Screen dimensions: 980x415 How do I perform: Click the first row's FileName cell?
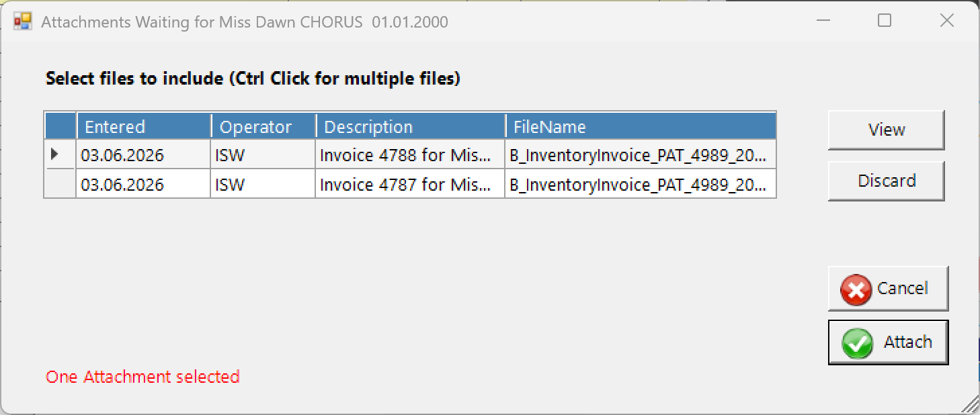pyautogui.click(x=641, y=154)
